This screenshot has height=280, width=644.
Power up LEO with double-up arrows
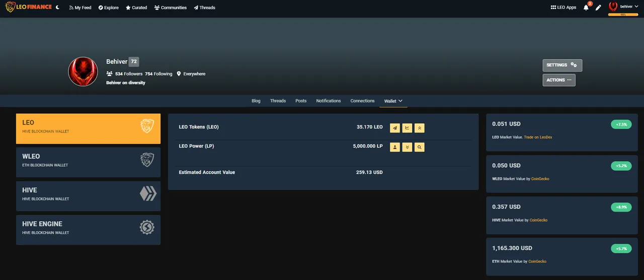point(420,128)
